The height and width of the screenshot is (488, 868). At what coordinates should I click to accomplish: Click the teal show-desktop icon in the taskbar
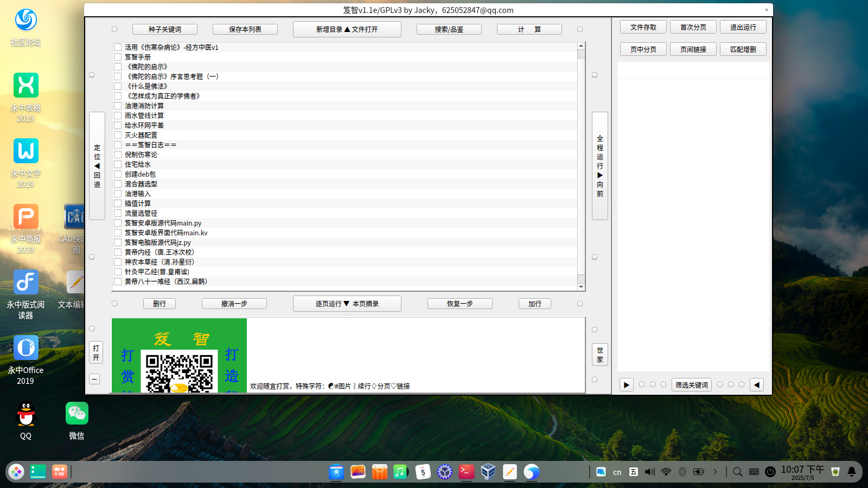38,472
